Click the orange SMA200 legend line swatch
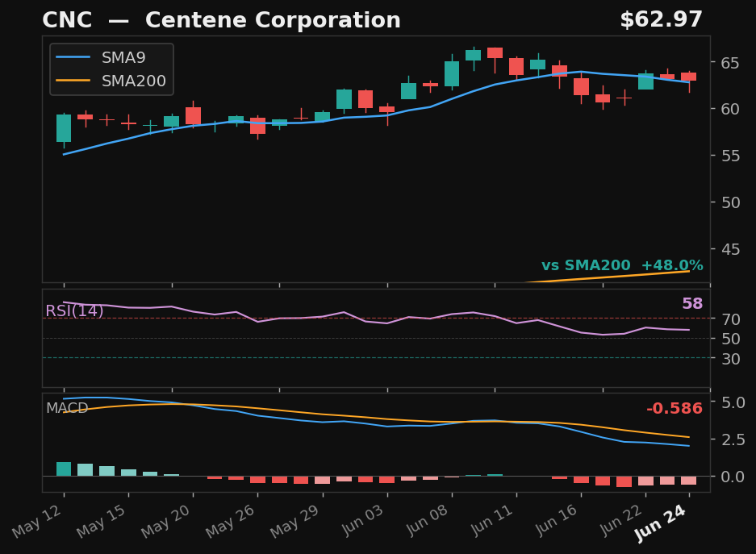756x554 pixels. pos(73,81)
